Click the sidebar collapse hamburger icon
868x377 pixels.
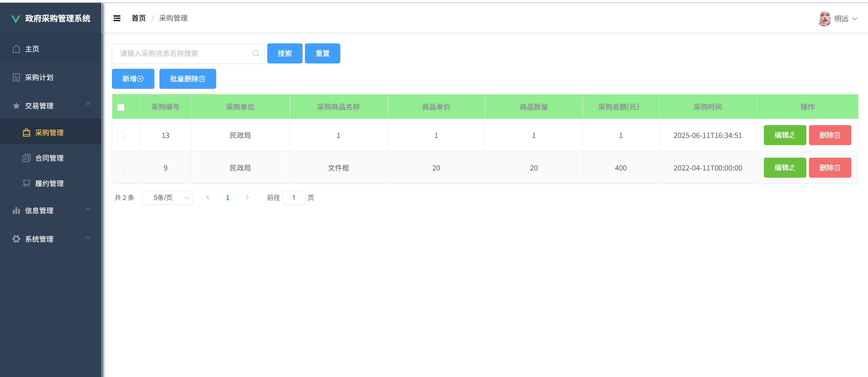tap(117, 18)
